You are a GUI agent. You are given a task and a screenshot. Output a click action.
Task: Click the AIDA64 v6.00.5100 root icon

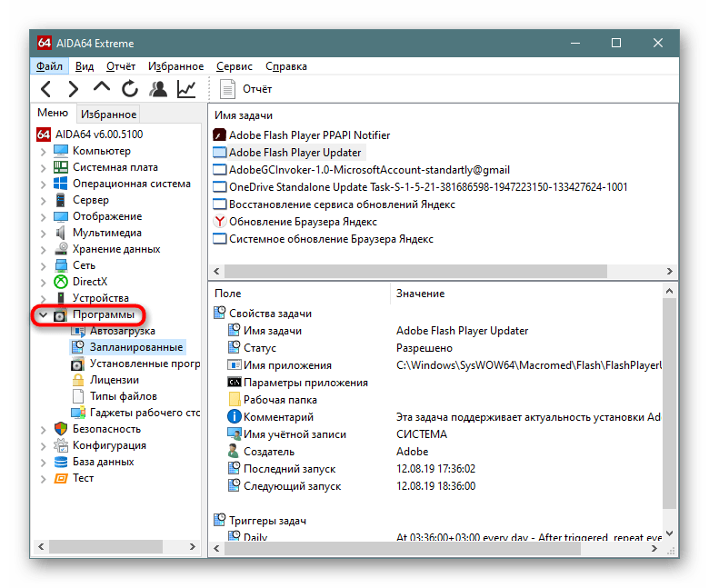[x=44, y=135]
